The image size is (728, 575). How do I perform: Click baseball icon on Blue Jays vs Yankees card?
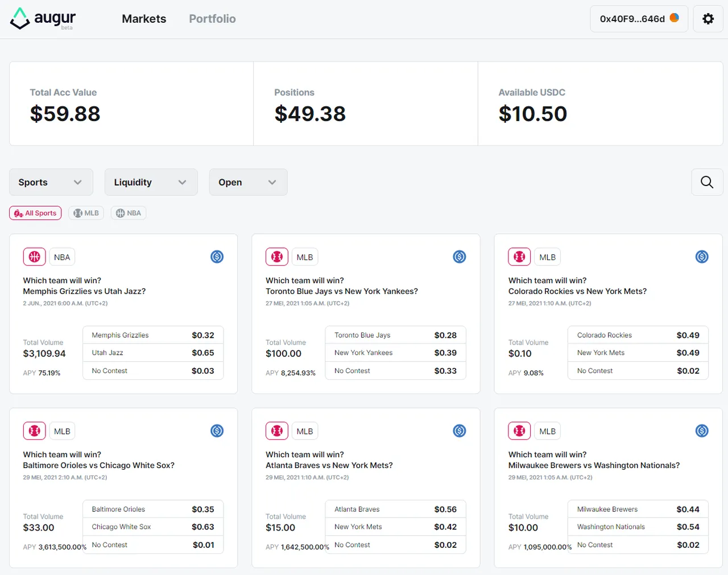point(277,257)
